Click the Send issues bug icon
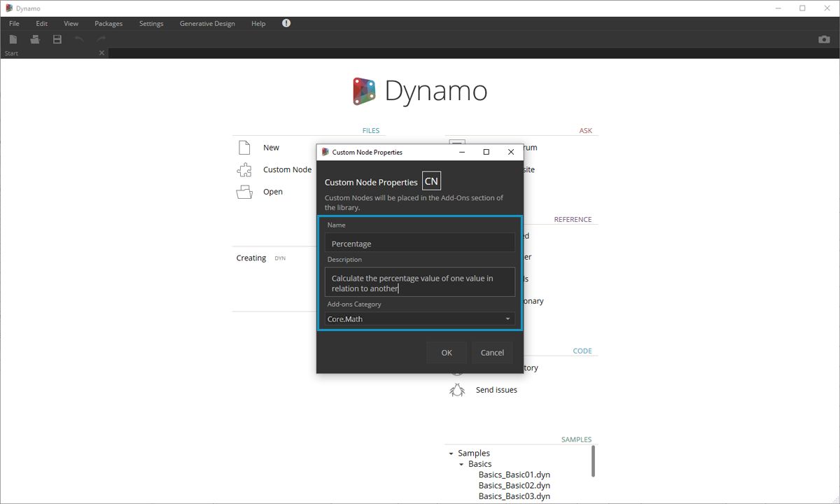Screen dimensions: 840x504 (x=457, y=390)
